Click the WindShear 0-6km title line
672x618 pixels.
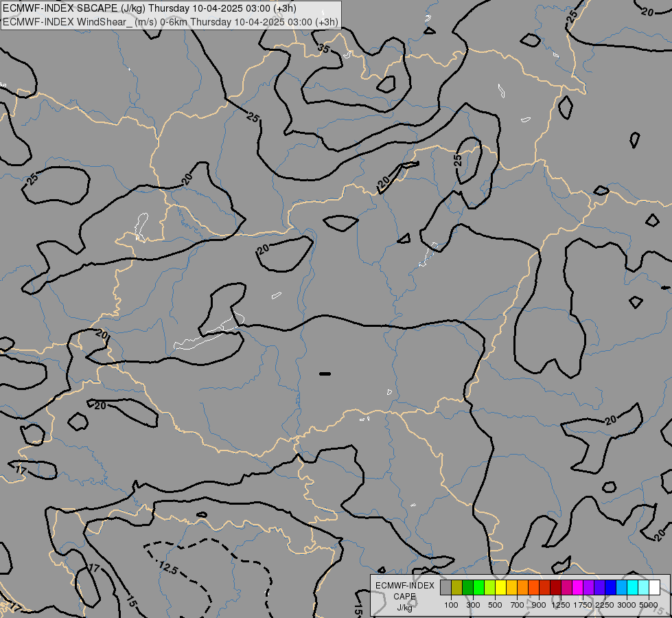coord(170,22)
